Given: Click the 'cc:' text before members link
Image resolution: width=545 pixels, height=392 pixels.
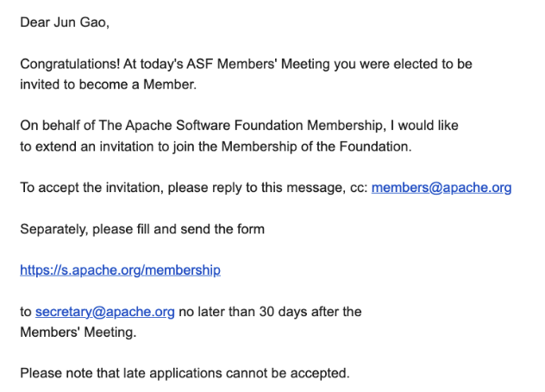Looking at the screenshot, I should coord(357,188).
